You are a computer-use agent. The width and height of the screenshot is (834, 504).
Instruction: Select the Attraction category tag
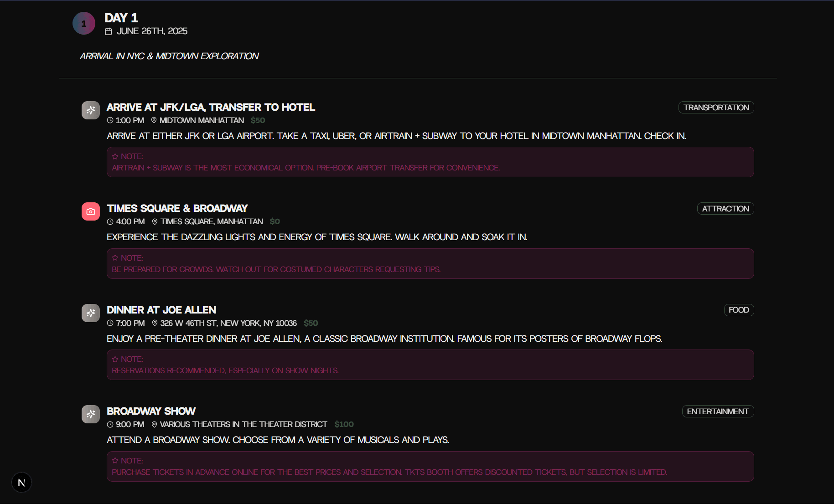[x=725, y=209]
